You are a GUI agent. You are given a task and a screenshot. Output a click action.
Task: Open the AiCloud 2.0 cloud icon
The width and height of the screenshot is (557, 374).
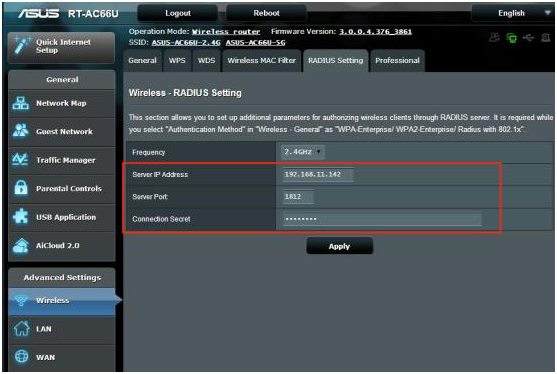point(21,245)
